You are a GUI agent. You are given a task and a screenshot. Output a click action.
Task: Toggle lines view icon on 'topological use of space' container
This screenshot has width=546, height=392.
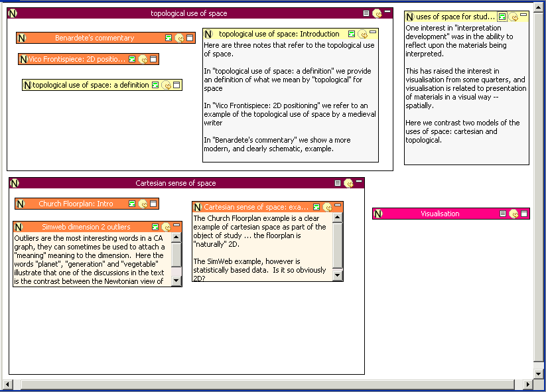366,13
